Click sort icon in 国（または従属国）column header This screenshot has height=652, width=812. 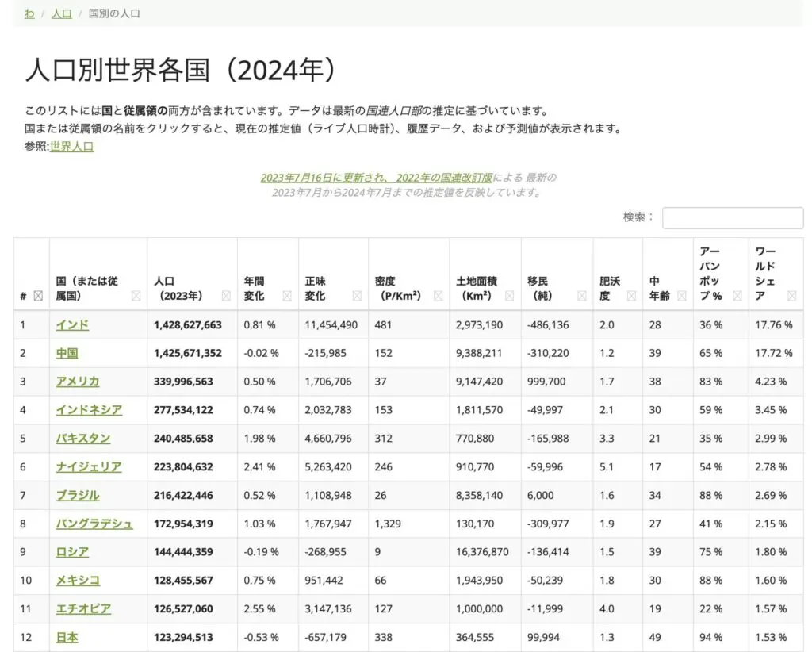[135, 296]
